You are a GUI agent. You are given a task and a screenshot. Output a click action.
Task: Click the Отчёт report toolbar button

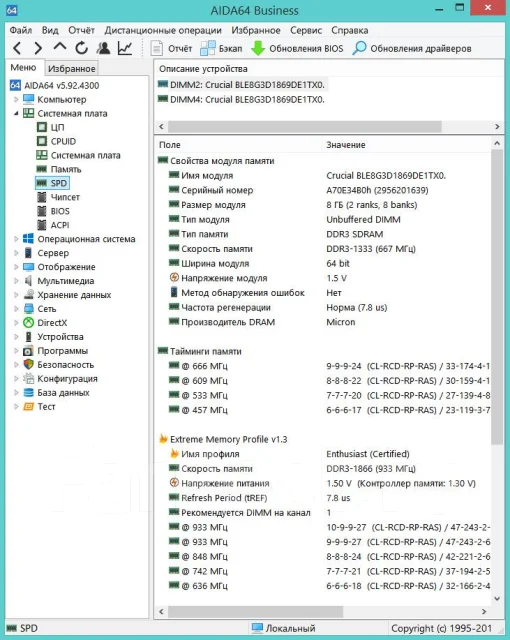(171, 49)
